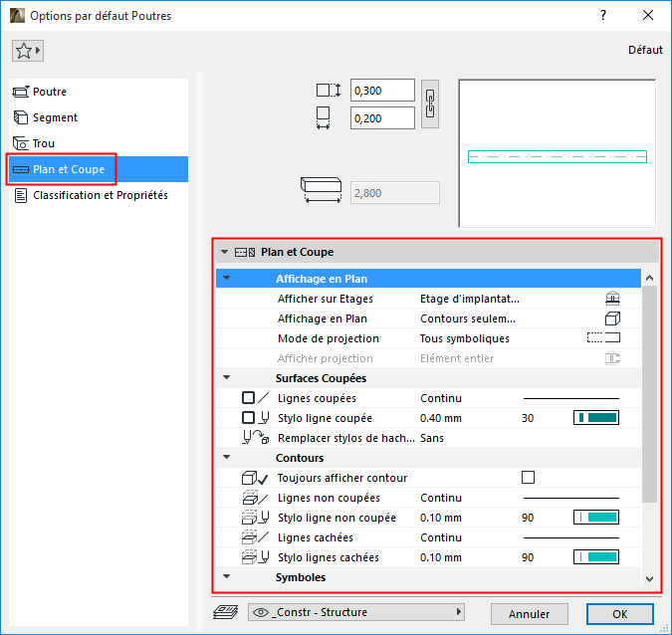Click the 0.40 mm pen weight value
This screenshot has height=635, width=672.
[x=441, y=418]
